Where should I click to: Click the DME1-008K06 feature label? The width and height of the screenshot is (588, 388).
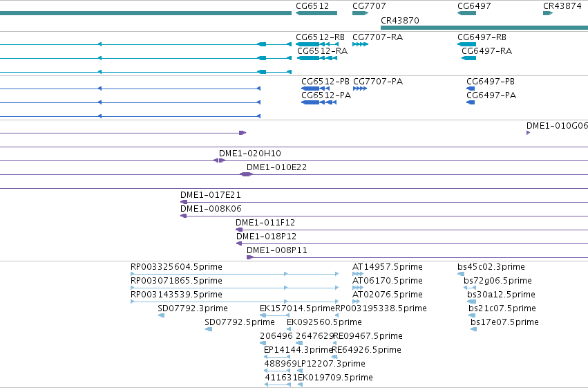click(x=211, y=209)
